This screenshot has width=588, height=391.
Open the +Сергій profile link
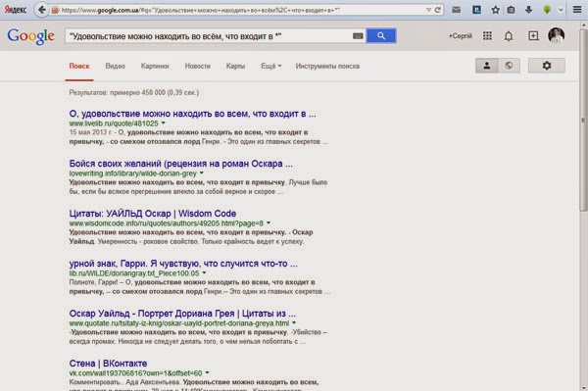point(461,36)
